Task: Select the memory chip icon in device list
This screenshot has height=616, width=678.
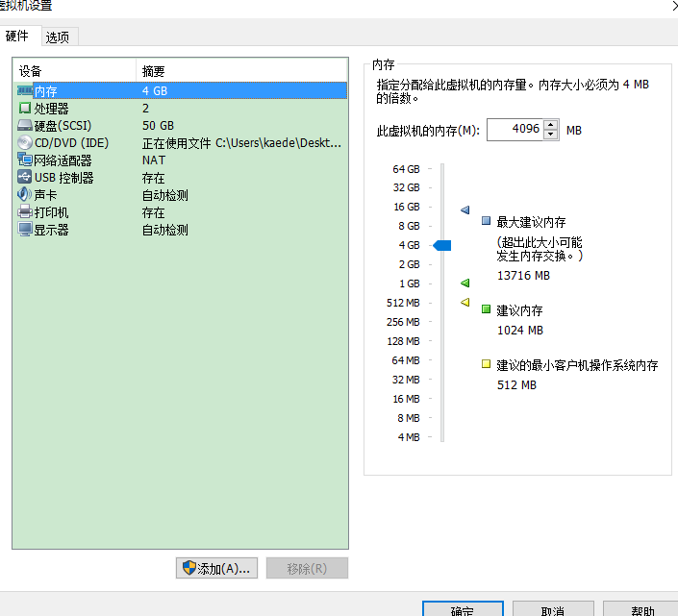Action: [25, 90]
